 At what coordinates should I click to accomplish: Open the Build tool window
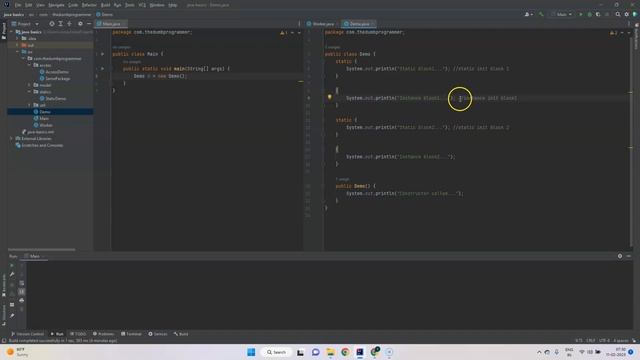(181, 334)
